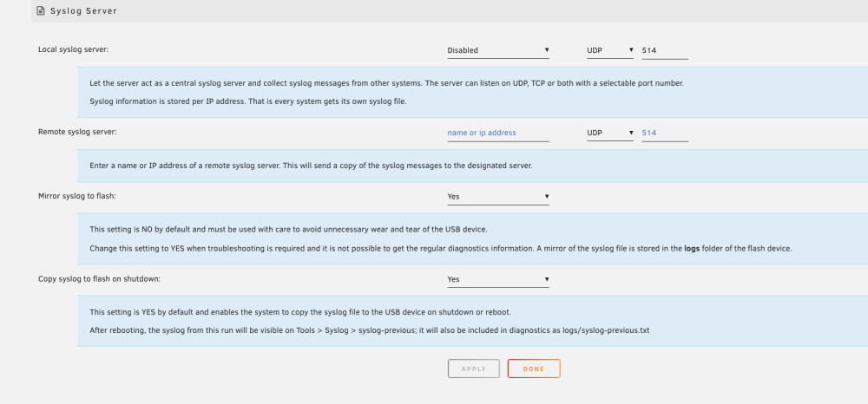
Task: Open the Mirror syslog to flash dropdown
Action: pyautogui.click(x=498, y=197)
